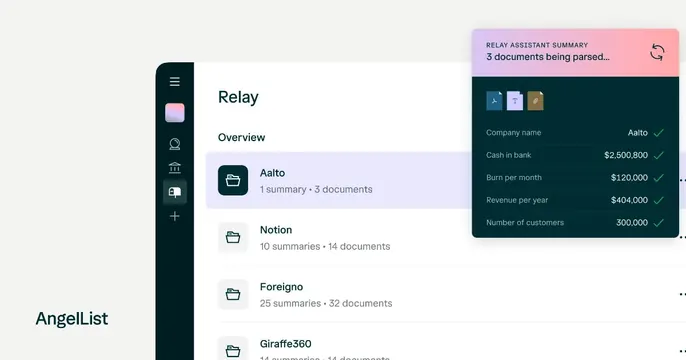Click the Aalto value in summary card
The width and height of the screenshot is (686, 360).
(x=637, y=133)
